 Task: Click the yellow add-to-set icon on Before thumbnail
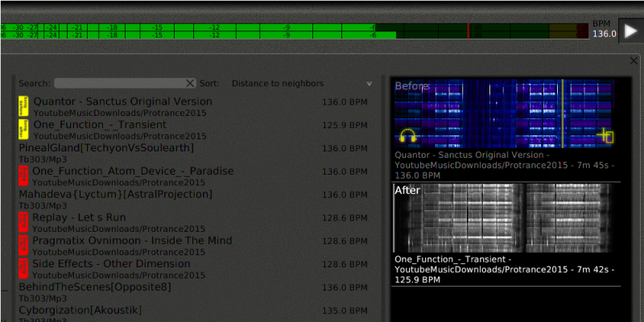[605, 135]
